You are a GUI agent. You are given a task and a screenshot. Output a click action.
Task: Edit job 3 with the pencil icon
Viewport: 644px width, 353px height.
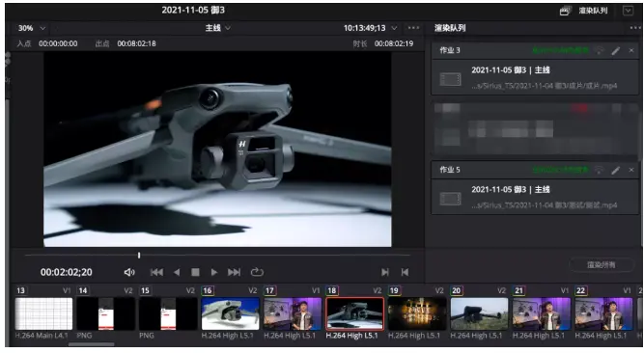[615, 51]
